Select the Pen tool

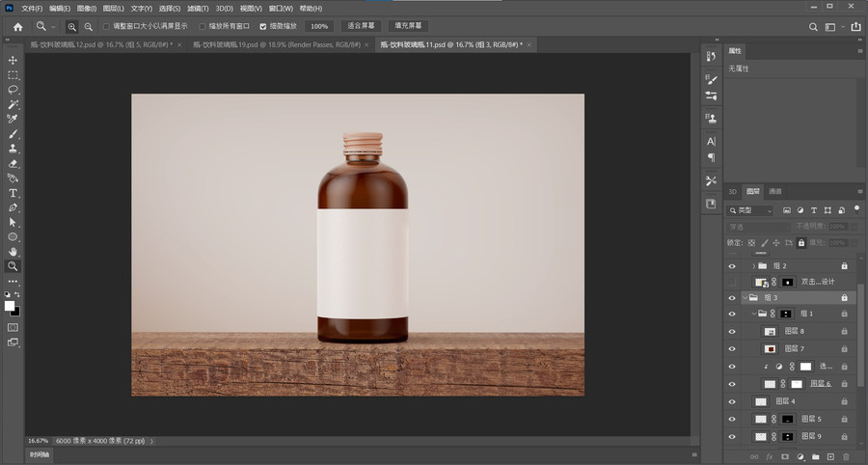tap(13, 207)
